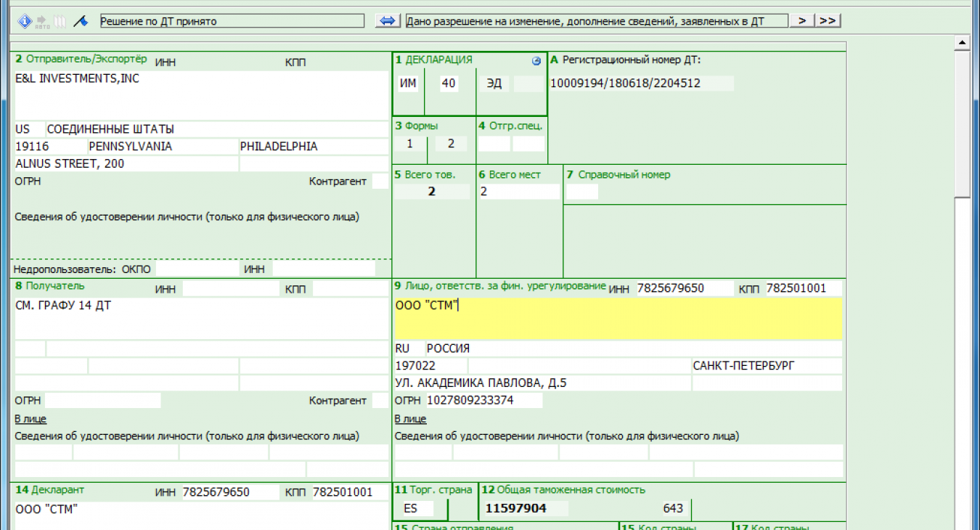Open 'В лице' link under Получатель
This screenshot has height=530, width=980.
tap(30, 419)
